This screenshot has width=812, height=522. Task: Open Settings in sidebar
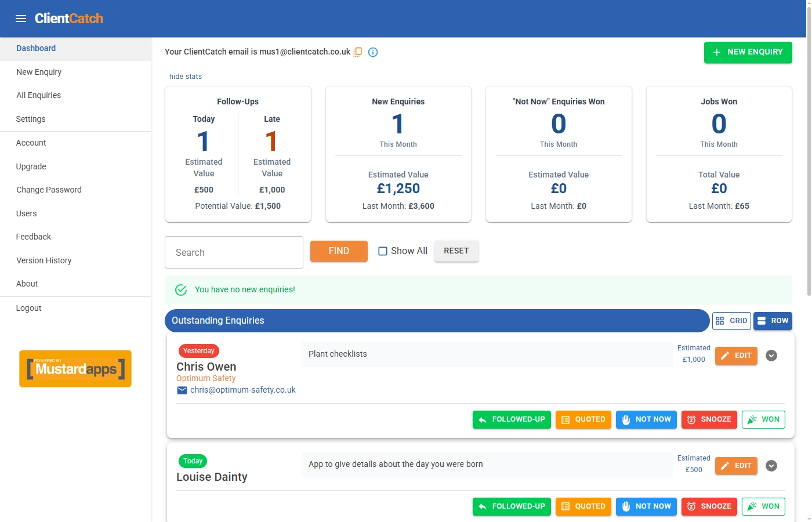(x=75, y=119)
